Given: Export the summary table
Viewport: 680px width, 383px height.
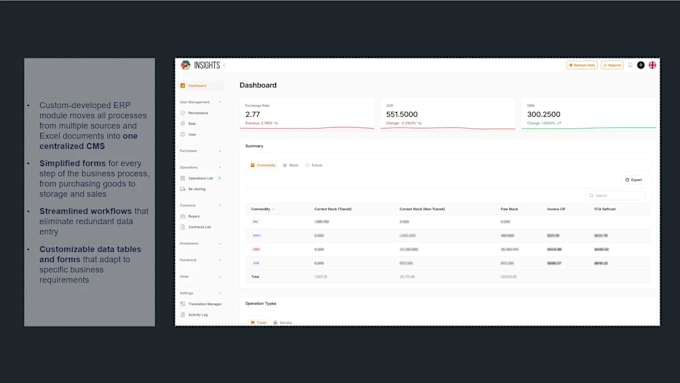Looking at the screenshot, I should click(634, 180).
